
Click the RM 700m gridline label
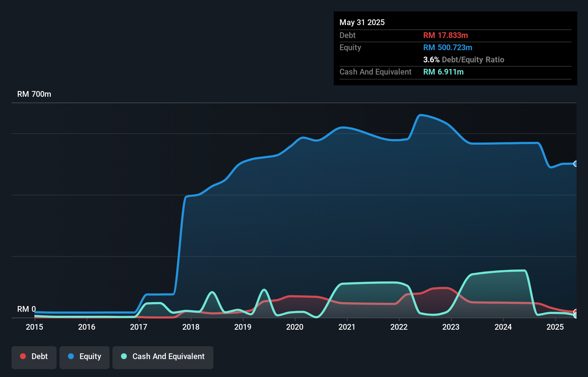[x=34, y=94]
